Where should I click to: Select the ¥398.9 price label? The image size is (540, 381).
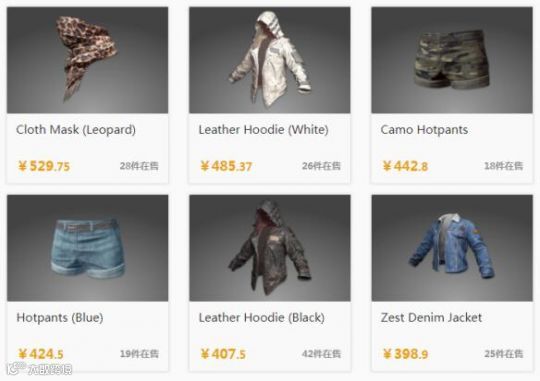click(405, 354)
